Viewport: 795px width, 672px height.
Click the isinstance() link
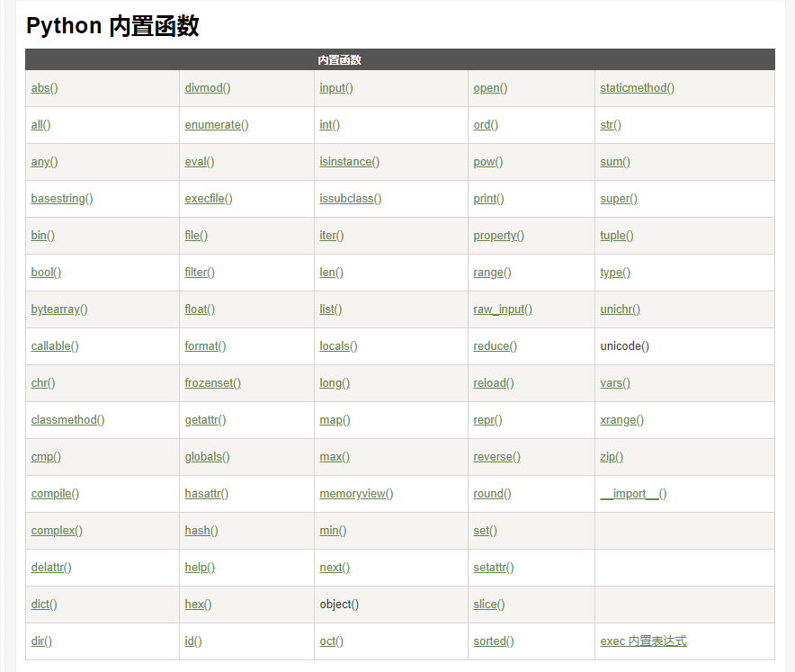[349, 162]
